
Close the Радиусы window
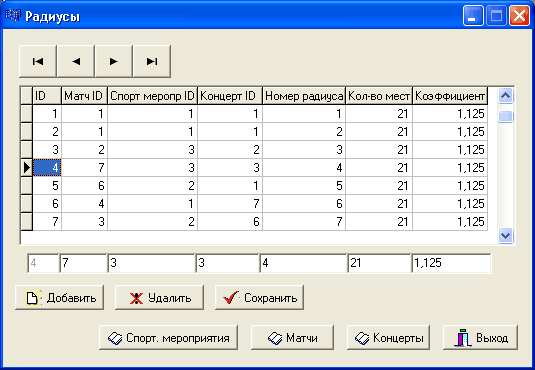pos(519,16)
